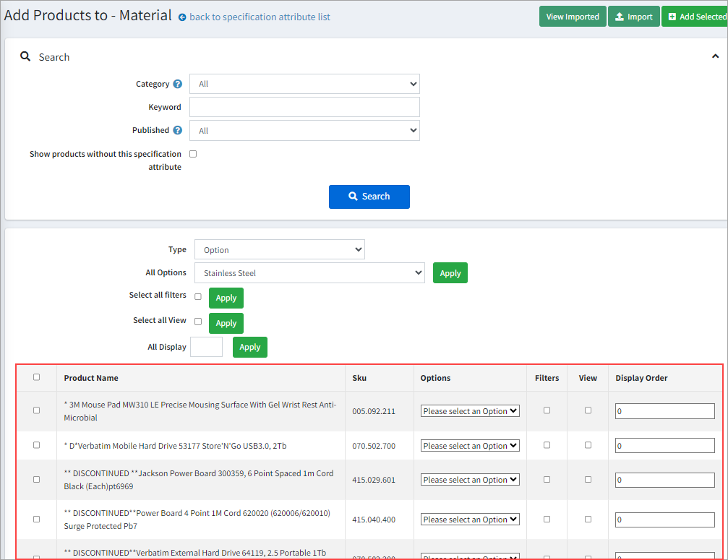728x560 pixels.
Task: Click the Published help question mark icon
Action: [x=178, y=131]
